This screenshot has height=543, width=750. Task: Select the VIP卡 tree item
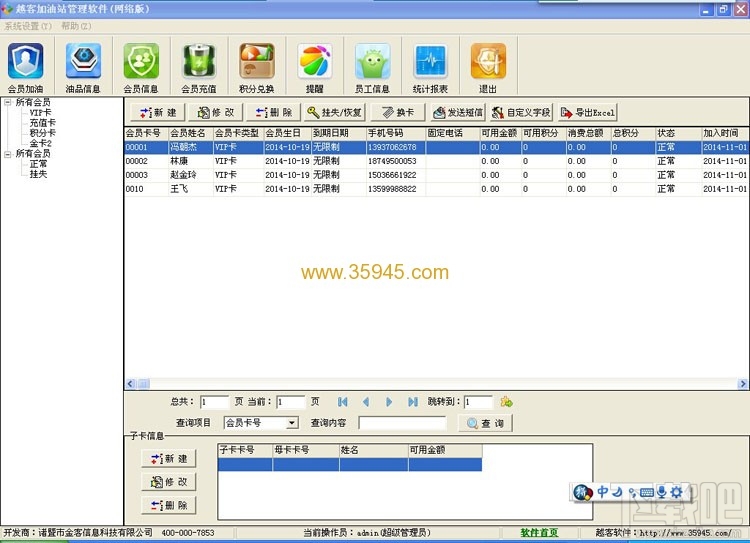(40, 112)
